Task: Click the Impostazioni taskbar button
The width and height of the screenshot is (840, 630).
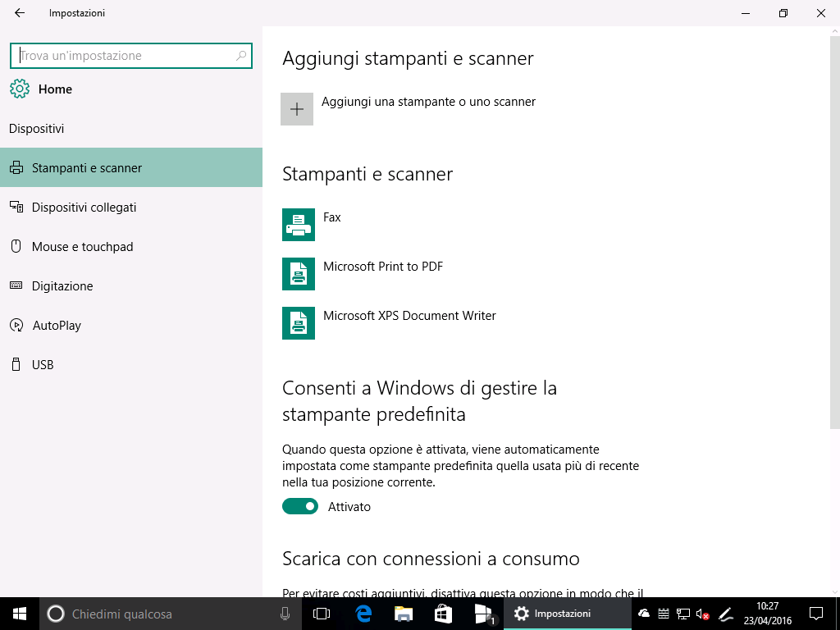Action: (x=568, y=614)
